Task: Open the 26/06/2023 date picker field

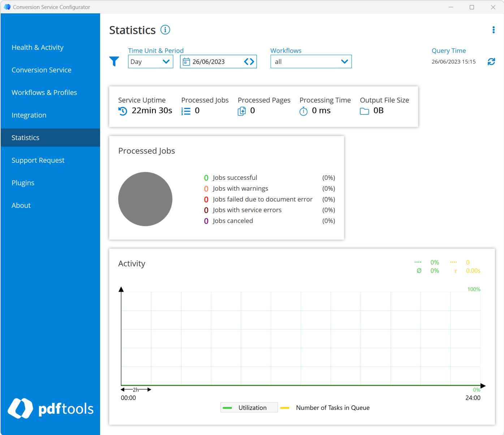Action: 213,61
